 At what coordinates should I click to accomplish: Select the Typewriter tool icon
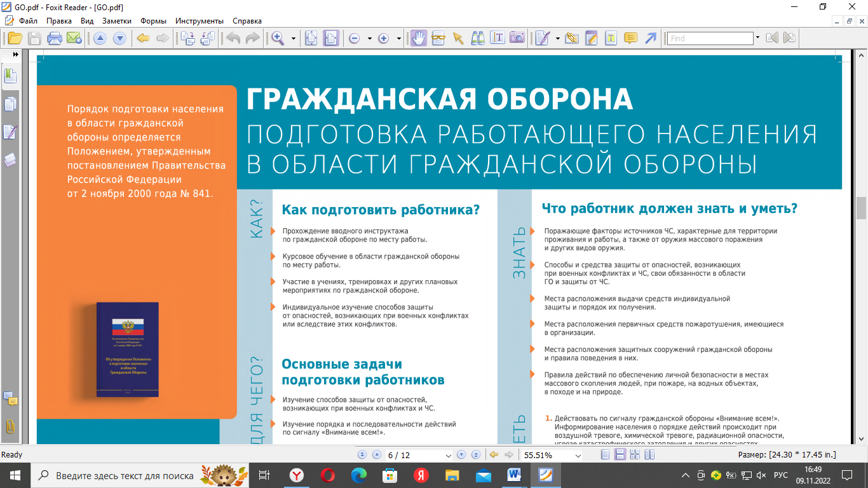611,38
